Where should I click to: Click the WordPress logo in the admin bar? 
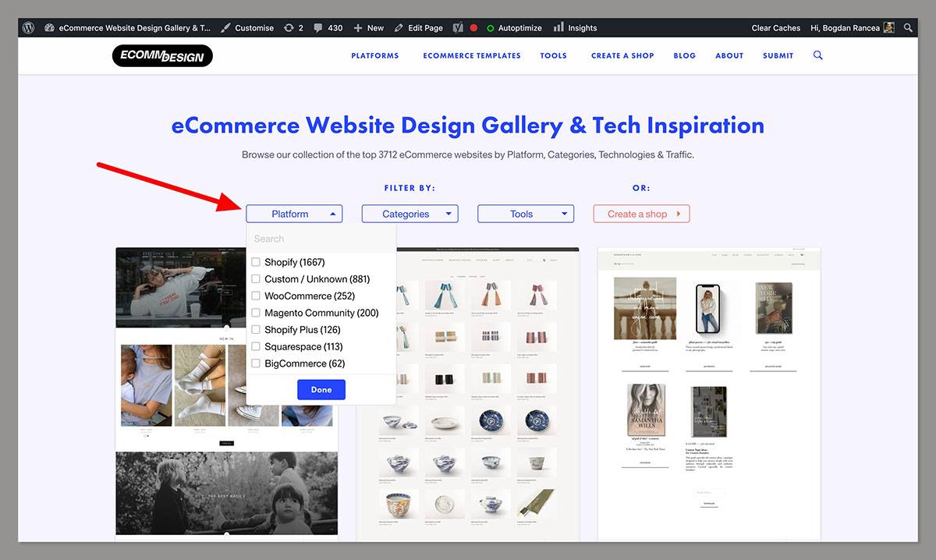coord(28,27)
